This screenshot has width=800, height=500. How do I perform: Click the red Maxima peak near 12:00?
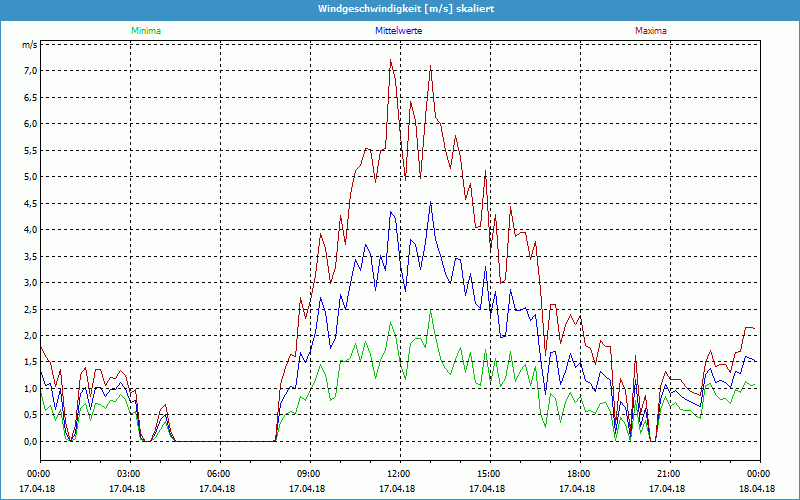coord(390,60)
